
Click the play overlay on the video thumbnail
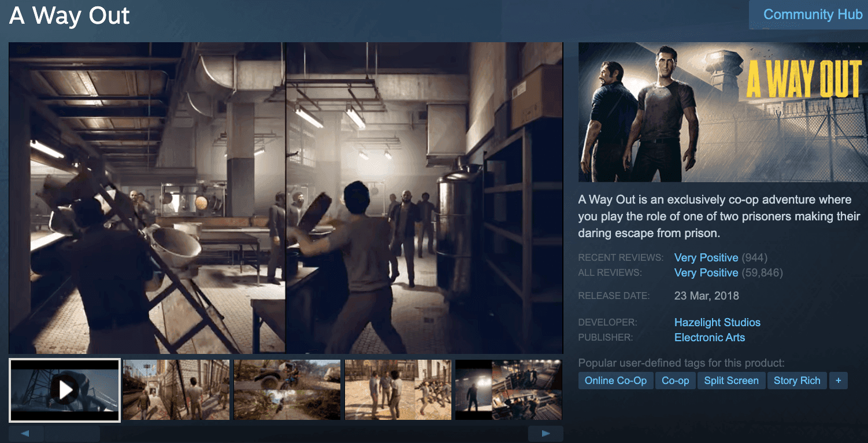[x=64, y=389]
